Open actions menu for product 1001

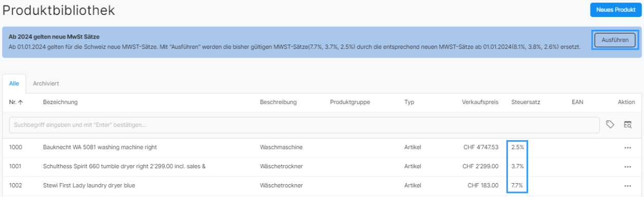pos(627,167)
